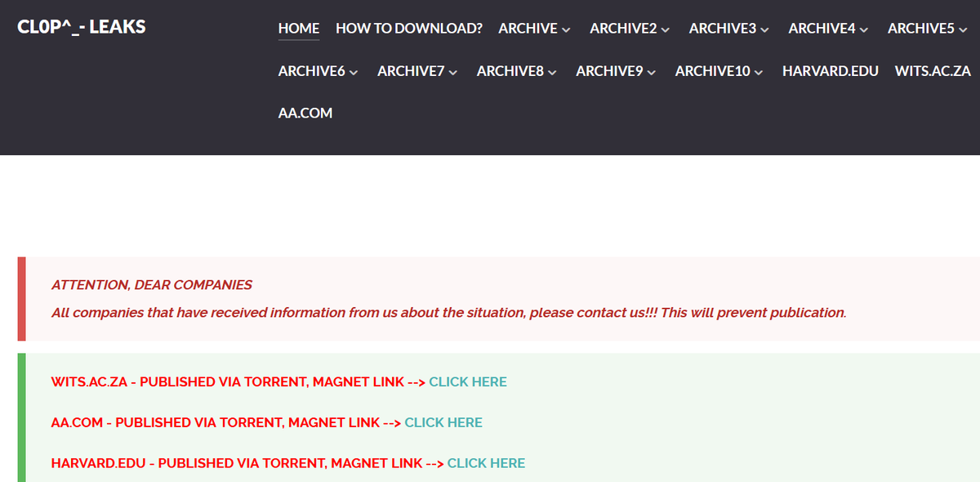The image size is (980, 482).
Task: Open the CL0P^_- LEAKS site title
Action: click(82, 26)
